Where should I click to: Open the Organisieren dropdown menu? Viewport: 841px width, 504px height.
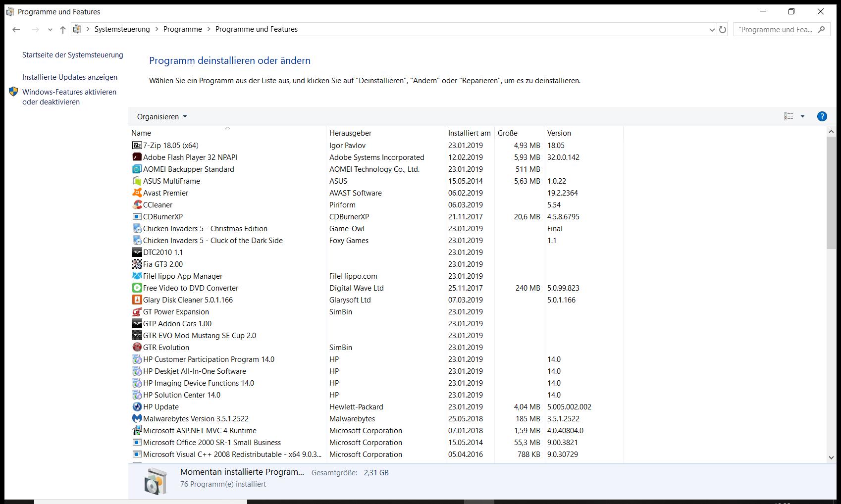click(x=162, y=117)
